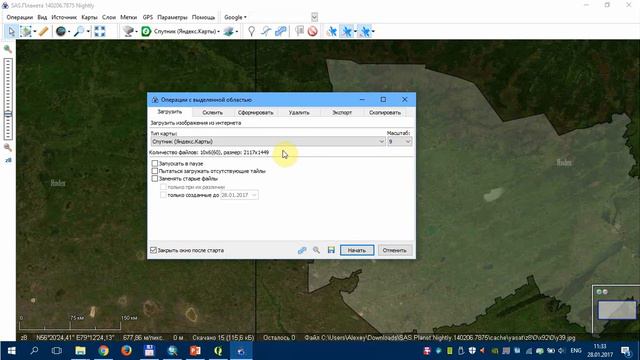Expand the 'Спутник (Яндекс.Карты)' toolbar dropdown

218,31
